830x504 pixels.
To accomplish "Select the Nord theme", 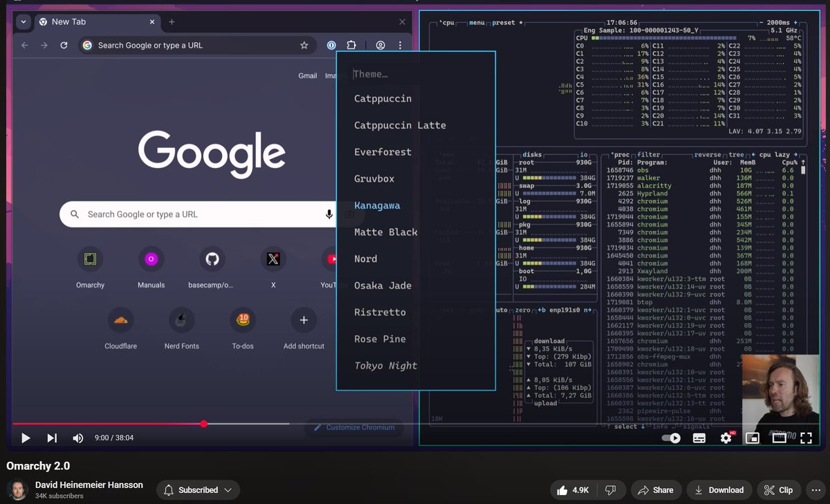I will pos(365,259).
